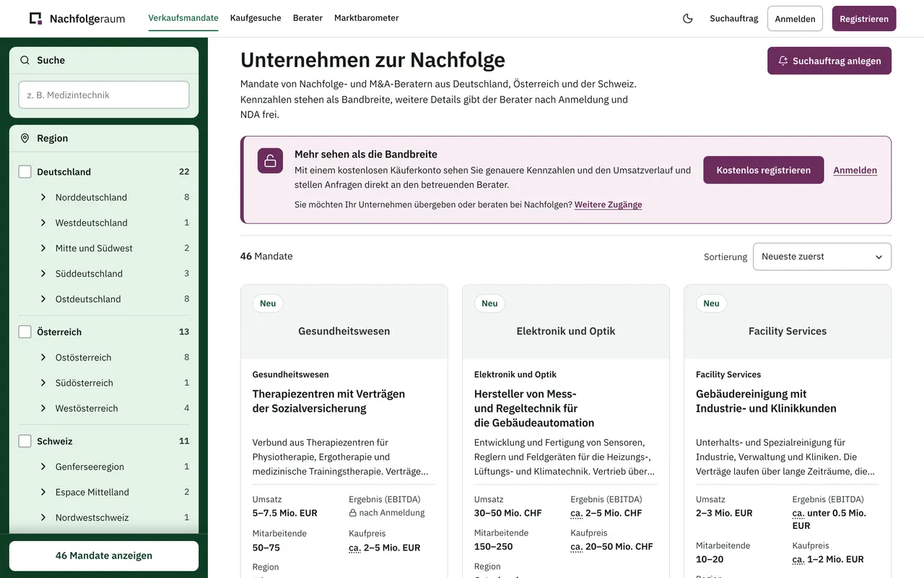Click the lock icon next to 'nach Anmeldung'
Image resolution: width=924 pixels, height=578 pixels.
[353, 513]
